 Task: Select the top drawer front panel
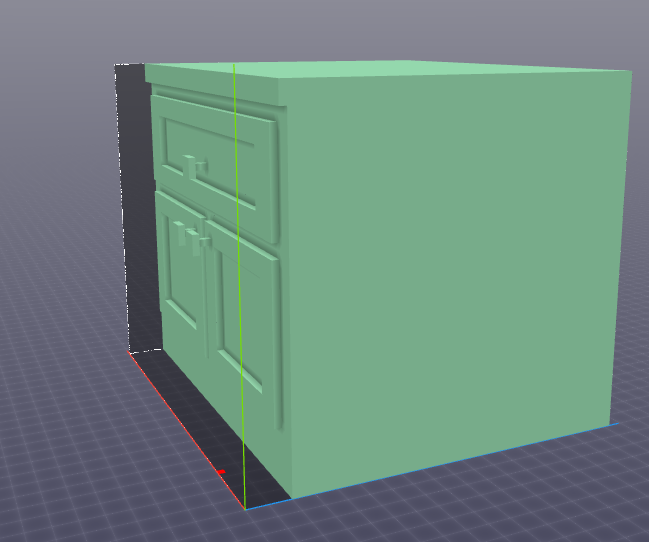click(x=214, y=170)
